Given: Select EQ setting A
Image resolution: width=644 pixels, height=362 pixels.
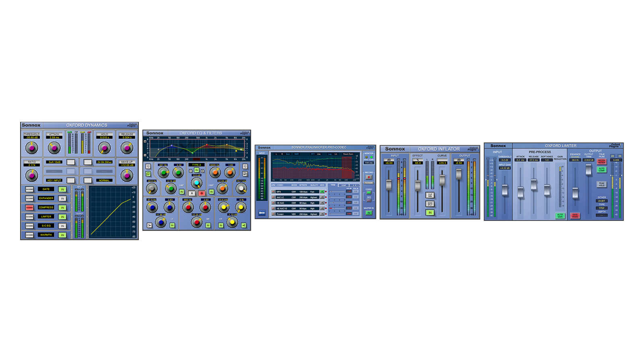Looking at the screenshot, I should click(192, 193).
